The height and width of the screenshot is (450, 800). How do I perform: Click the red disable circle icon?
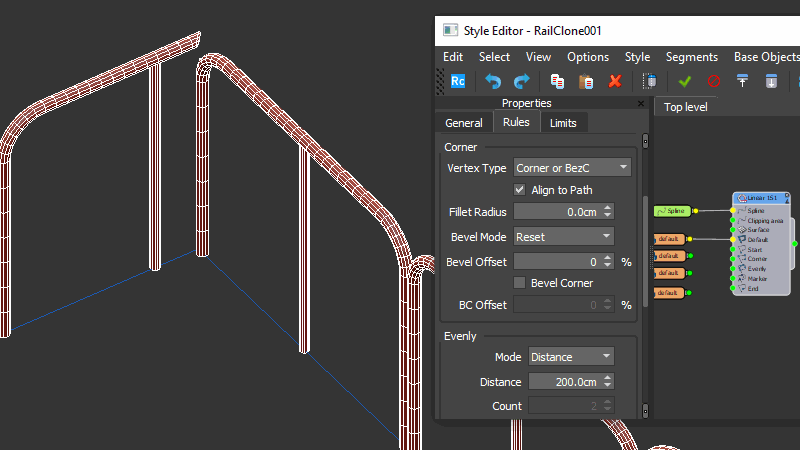[714, 81]
